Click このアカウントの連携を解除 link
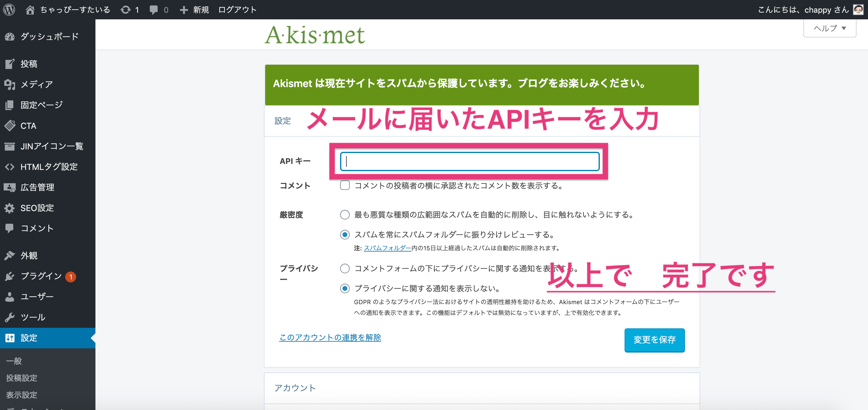 [x=330, y=337]
